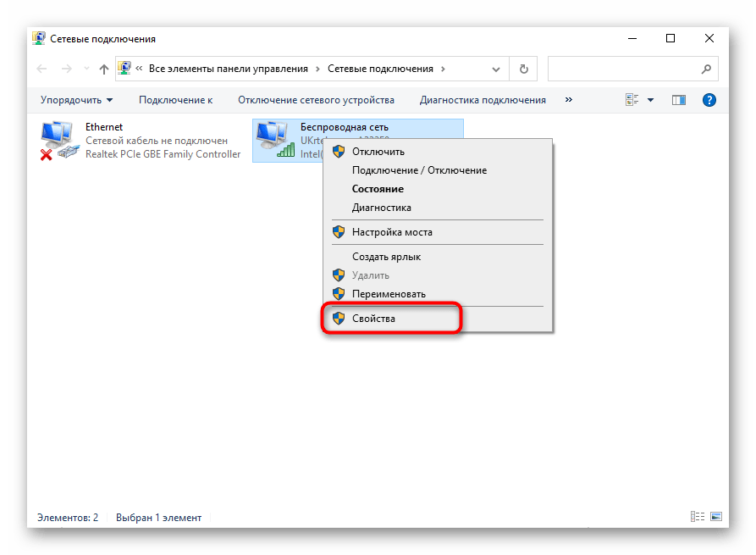The width and height of the screenshot is (756, 555).
Task: Click Состояние in the context menu
Action: point(378,189)
